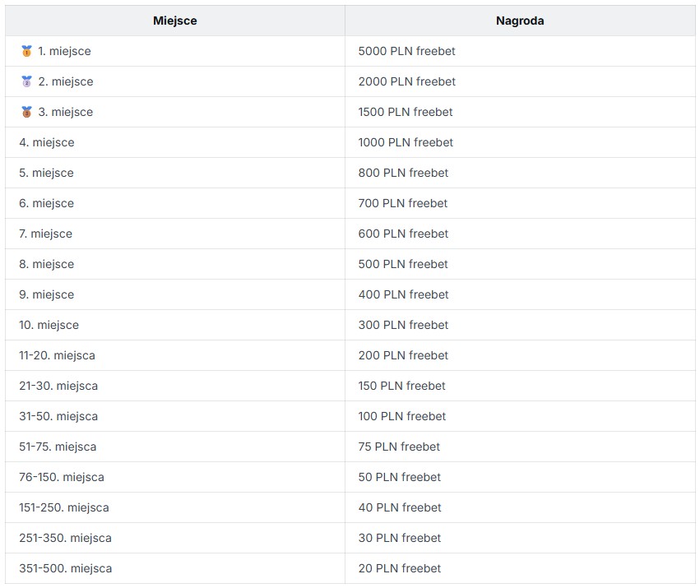Select the 251-350. miejsca row label
This screenshot has height=588, width=700.
point(65,537)
